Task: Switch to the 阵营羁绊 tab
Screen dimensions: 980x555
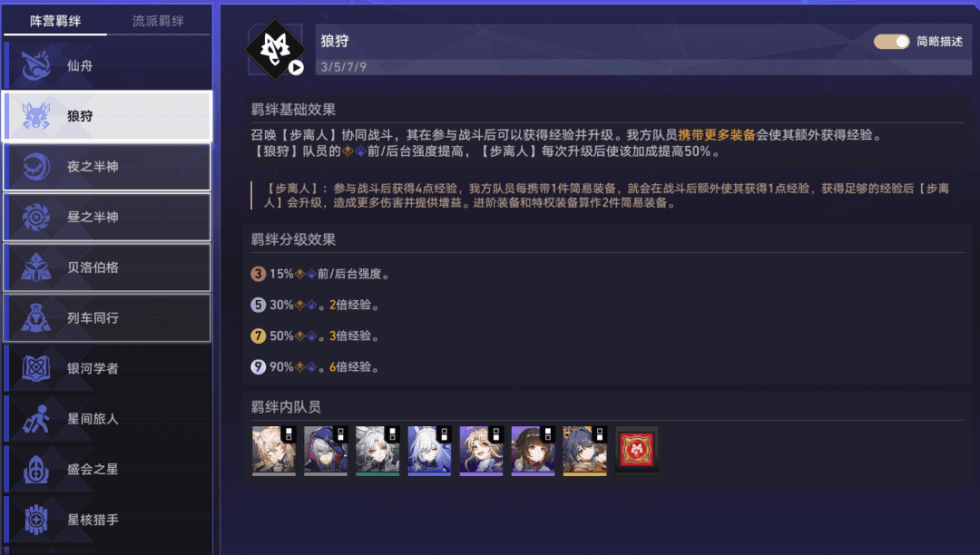Action: tap(55, 21)
